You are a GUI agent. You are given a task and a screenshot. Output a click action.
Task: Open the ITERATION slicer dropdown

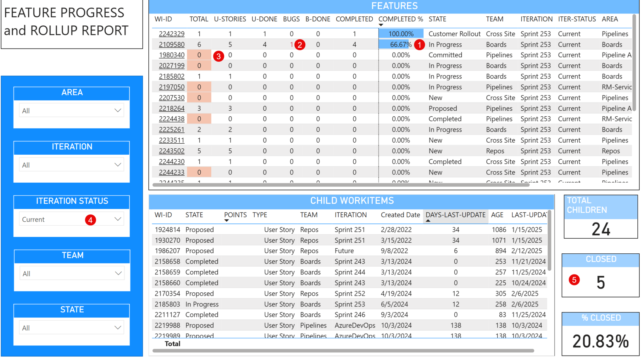118,165
